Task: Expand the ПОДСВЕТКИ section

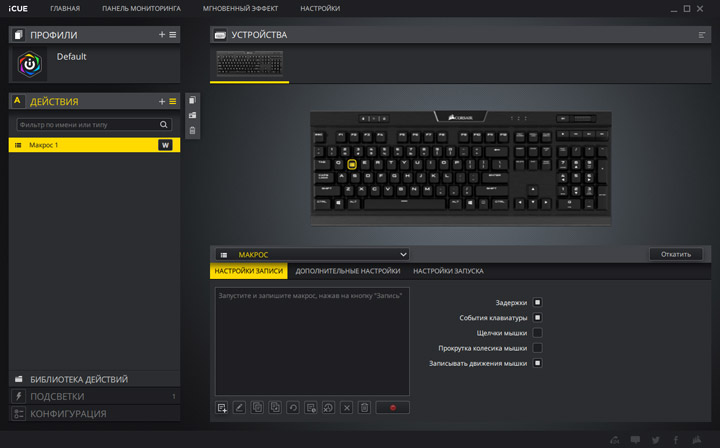Action: click(x=94, y=396)
